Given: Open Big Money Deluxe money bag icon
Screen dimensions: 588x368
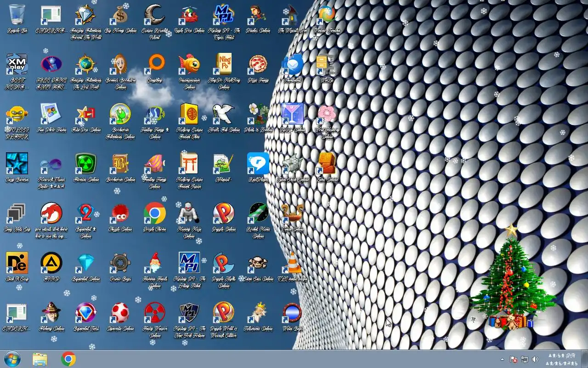Looking at the screenshot, I should tap(120, 15).
